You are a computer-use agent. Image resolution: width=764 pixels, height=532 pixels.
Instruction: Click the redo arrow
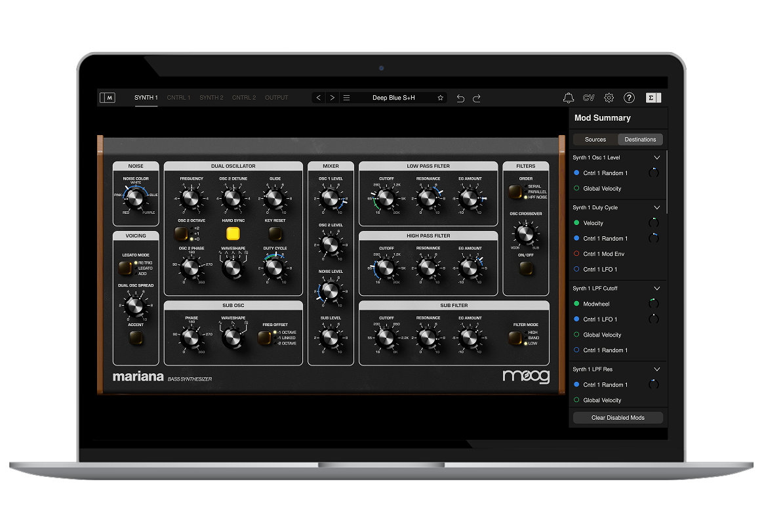click(x=477, y=98)
